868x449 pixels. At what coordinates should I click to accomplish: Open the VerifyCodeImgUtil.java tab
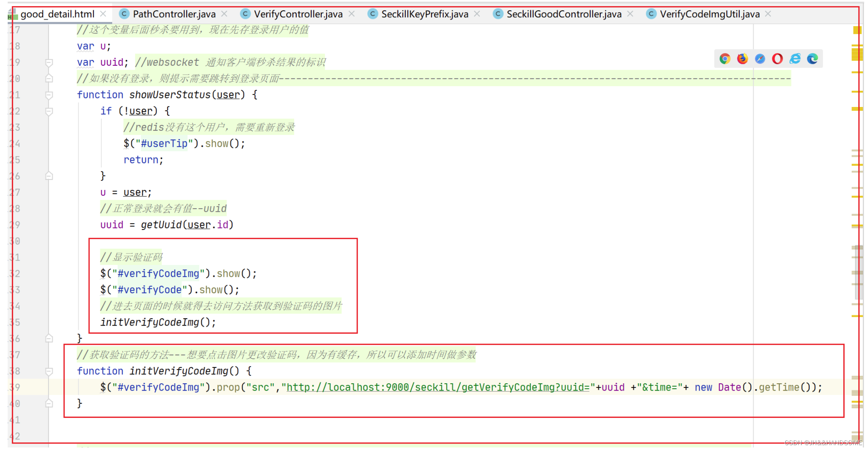pos(709,14)
